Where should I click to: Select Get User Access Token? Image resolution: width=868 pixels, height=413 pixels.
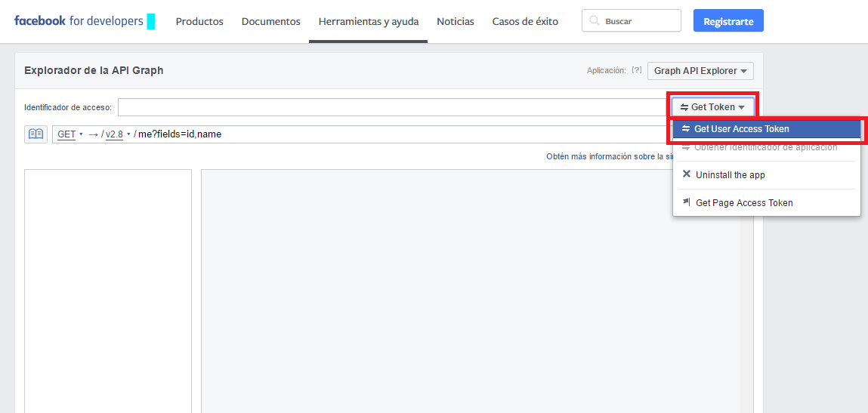click(x=767, y=129)
